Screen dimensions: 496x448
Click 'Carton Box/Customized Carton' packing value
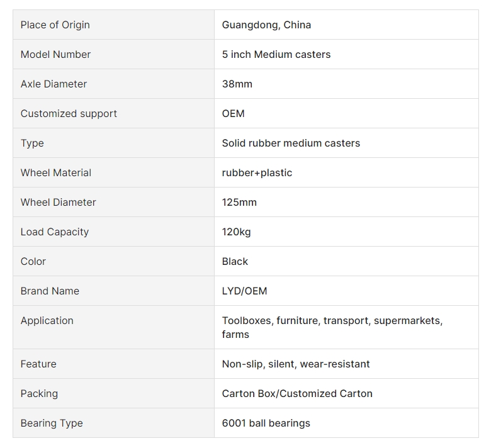(297, 394)
